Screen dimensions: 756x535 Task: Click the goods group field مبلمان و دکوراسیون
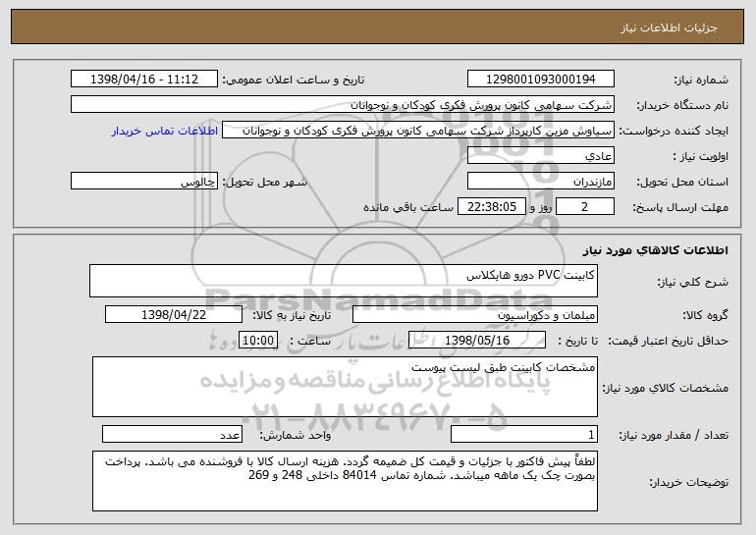click(x=475, y=315)
